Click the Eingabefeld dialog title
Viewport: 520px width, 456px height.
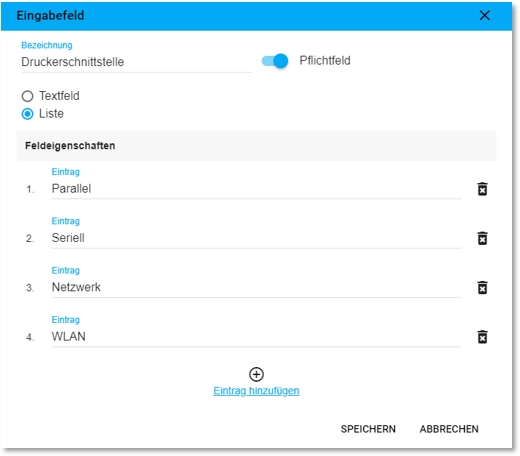tap(50, 16)
